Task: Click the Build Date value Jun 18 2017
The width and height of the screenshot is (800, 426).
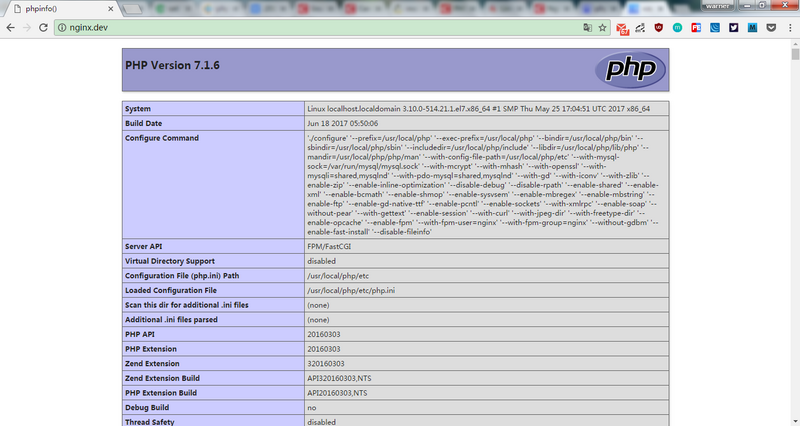Action: 342,123
